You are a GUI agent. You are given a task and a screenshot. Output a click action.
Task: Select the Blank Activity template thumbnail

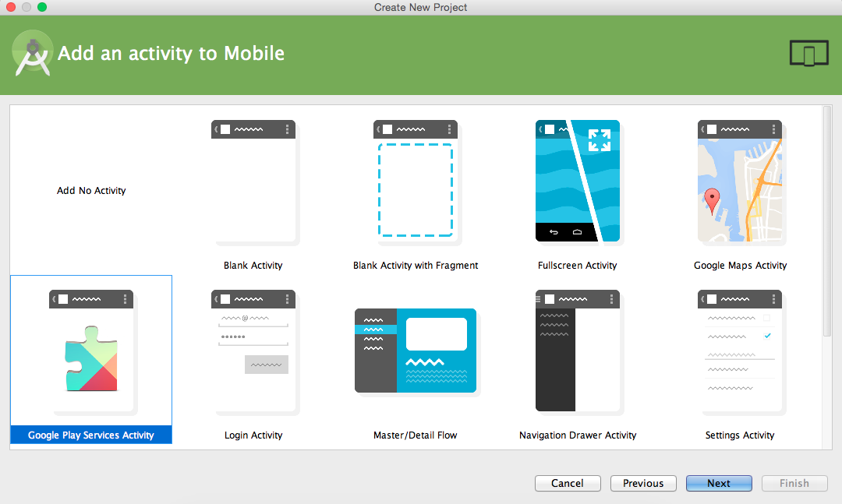(x=253, y=182)
